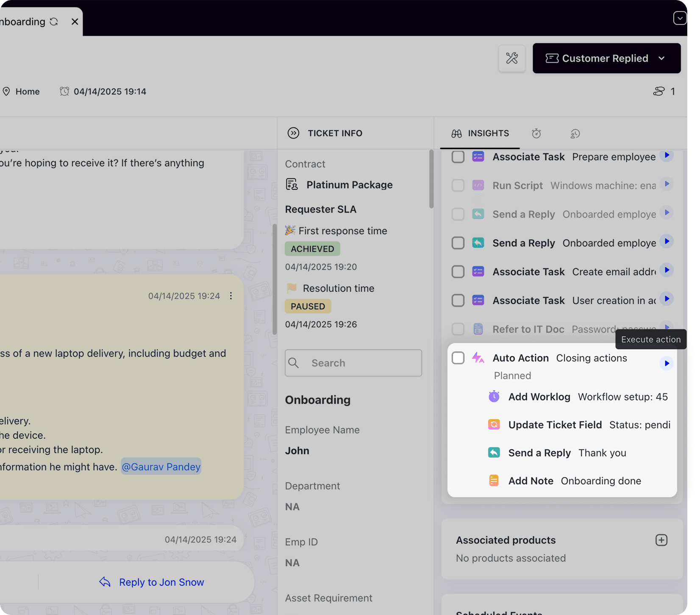700x615 pixels.
Task: Click the Auto Action lightning icon
Action: pyautogui.click(x=478, y=358)
